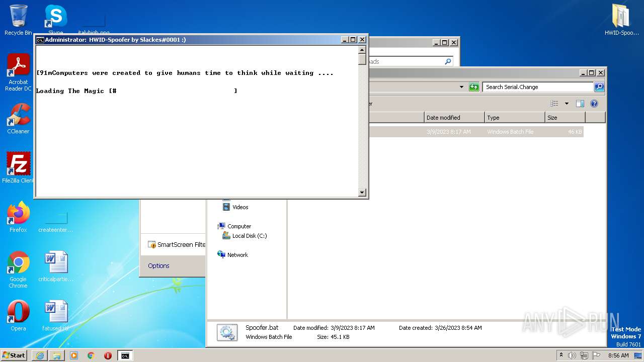Launch Skype from the desktop
The width and height of the screenshot is (644, 362).
55,19
